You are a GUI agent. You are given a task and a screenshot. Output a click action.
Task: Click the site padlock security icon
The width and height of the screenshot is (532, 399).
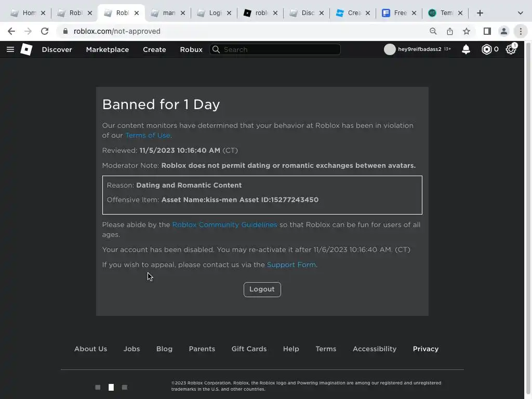(65, 31)
